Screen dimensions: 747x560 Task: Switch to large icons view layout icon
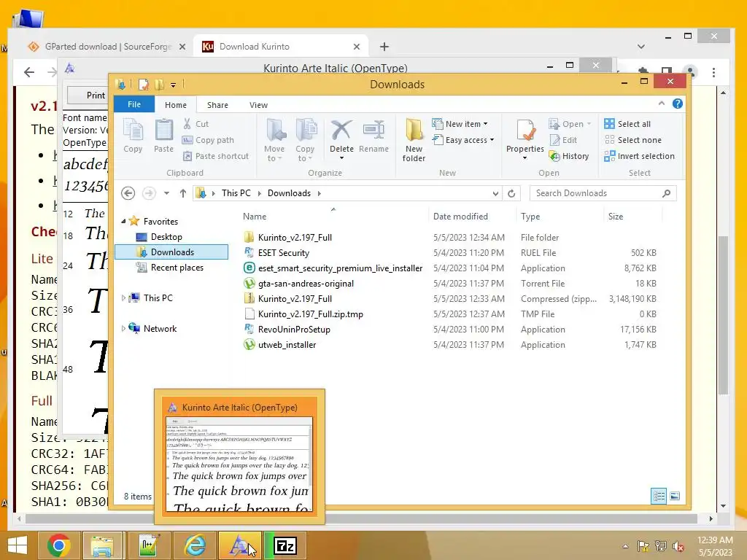tap(675, 497)
